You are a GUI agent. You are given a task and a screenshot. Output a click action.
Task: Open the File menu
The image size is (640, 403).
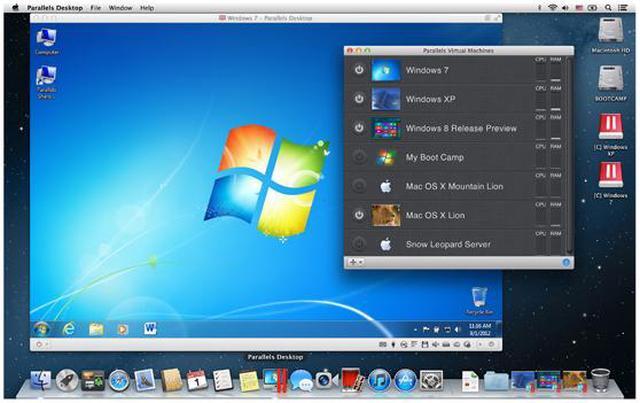tap(95, 8)
